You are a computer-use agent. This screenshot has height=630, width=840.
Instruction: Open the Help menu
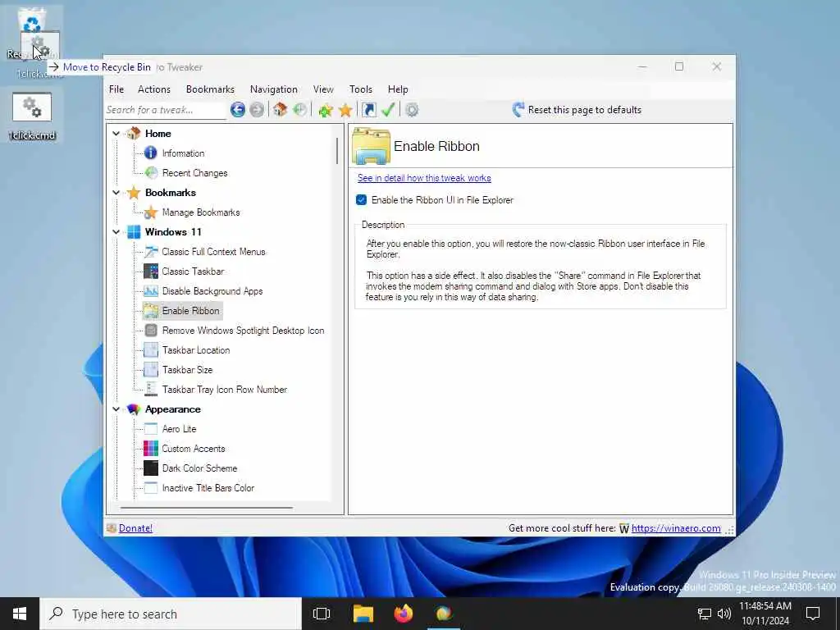coord(398,89)
